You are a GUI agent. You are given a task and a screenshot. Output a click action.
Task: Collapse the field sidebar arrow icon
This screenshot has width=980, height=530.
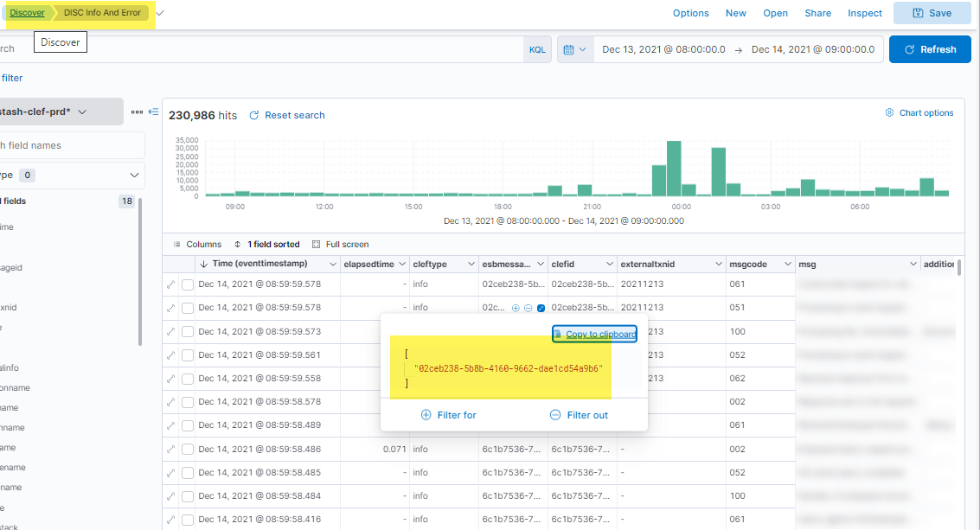[x=153, y=112]
